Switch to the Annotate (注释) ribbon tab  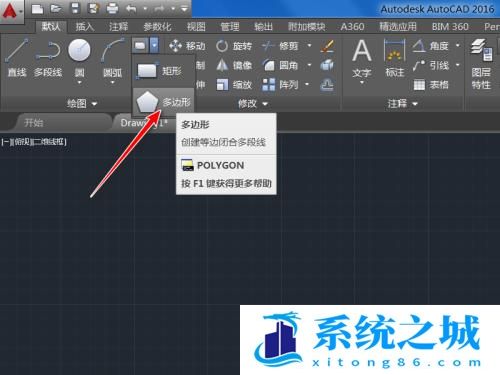[x=118, y=27]
